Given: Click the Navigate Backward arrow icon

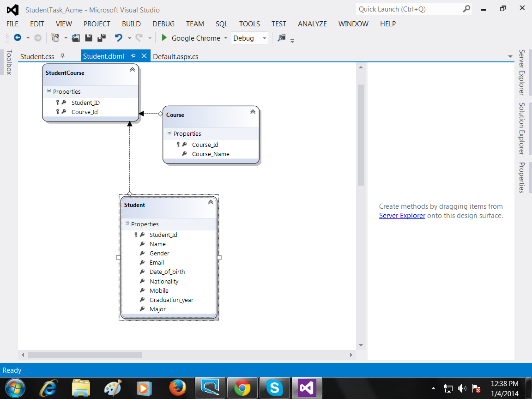Looking at the screenshot, I should tap(18, 38).
